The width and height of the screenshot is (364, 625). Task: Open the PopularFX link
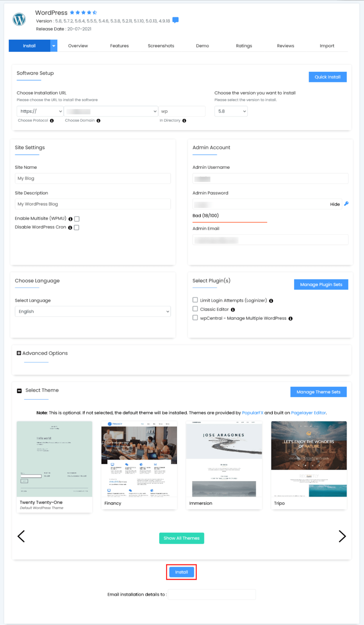pyautogui.click(x=253, y=413)
